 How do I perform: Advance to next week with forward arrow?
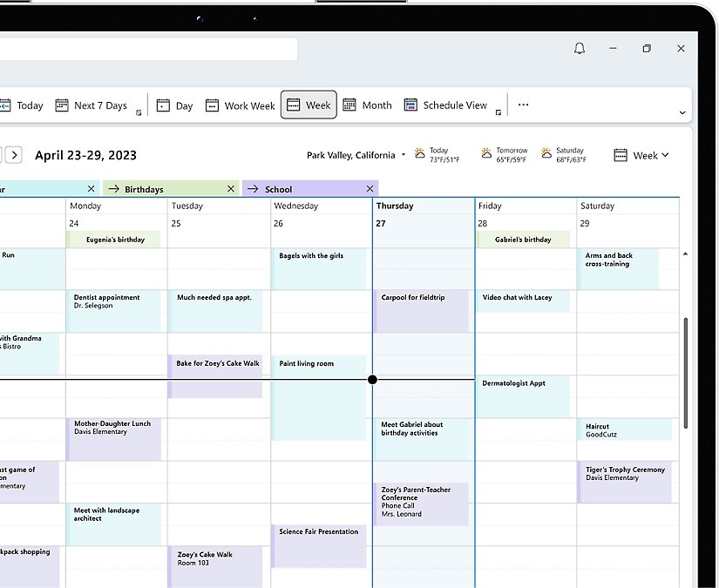click(x=14, y=154)
